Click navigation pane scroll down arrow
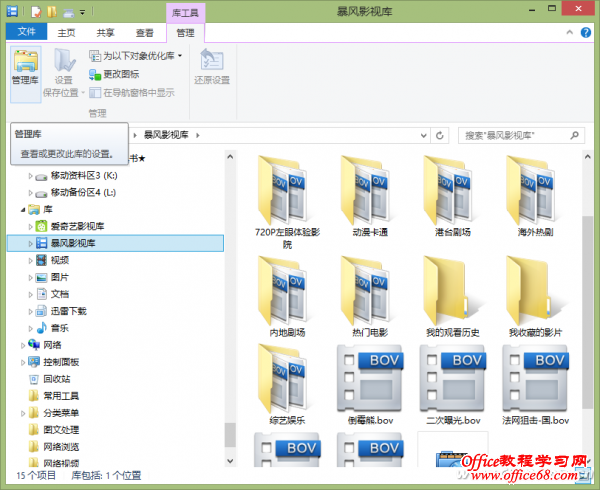Viewport: 600px width, 490px height. (230, 461)
